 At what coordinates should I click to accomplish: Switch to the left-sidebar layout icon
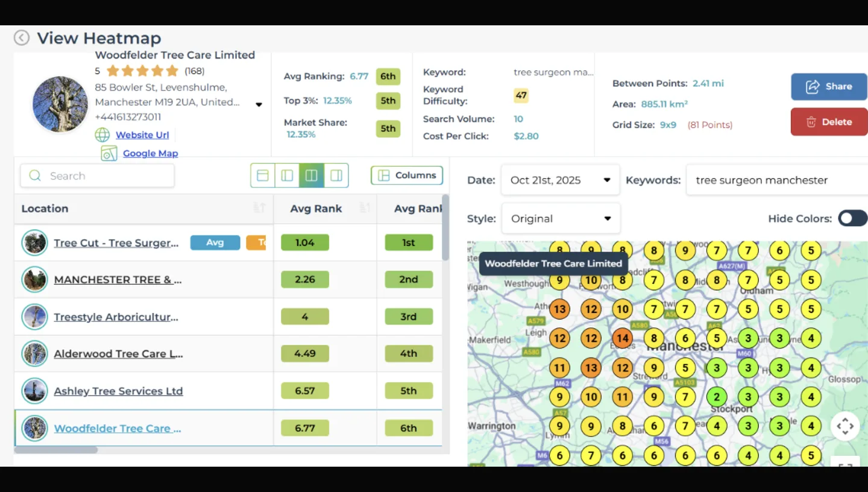pos(287,175)
